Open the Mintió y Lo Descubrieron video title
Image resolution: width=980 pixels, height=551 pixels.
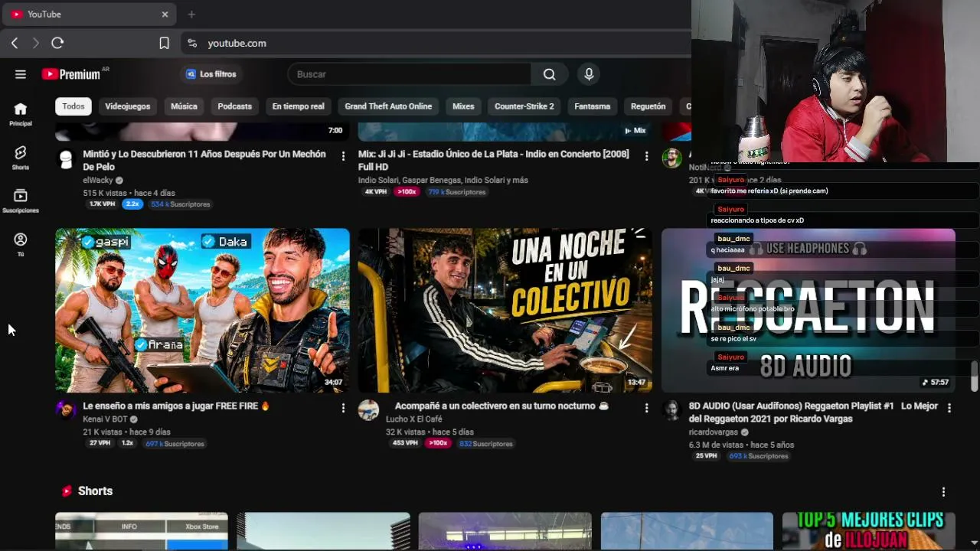204,160
